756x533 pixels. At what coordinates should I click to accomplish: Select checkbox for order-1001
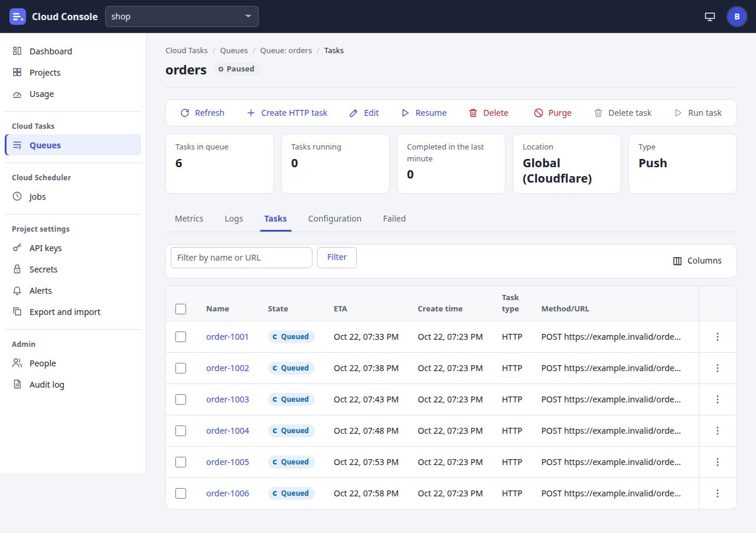(x=181, y=337)
